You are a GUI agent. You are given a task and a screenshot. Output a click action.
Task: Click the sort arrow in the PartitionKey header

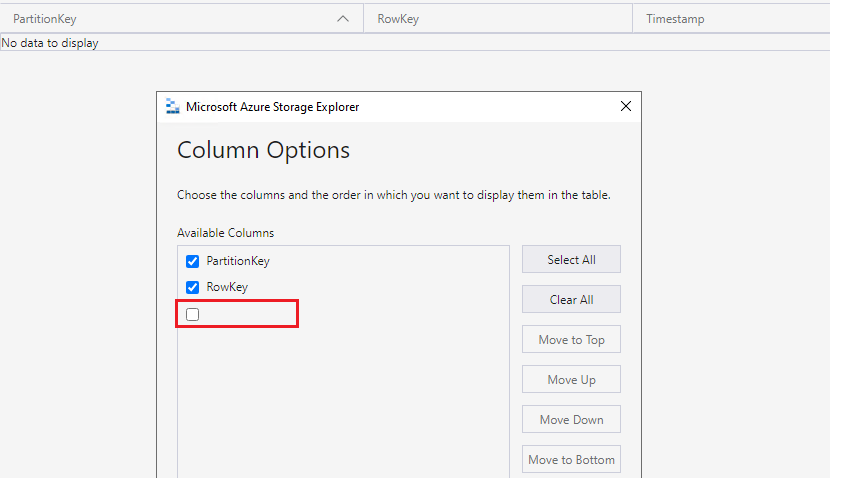(x=343, y=19)
